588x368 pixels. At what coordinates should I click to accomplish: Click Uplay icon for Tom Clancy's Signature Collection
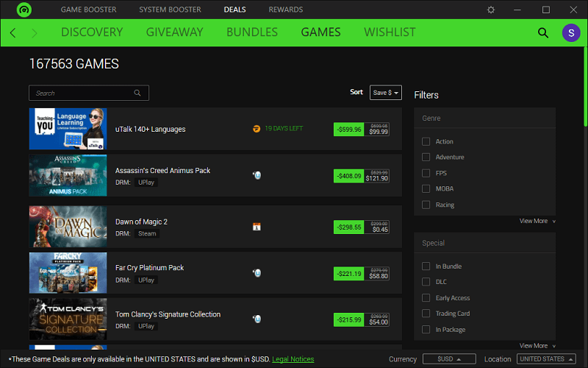click(257, 319)
